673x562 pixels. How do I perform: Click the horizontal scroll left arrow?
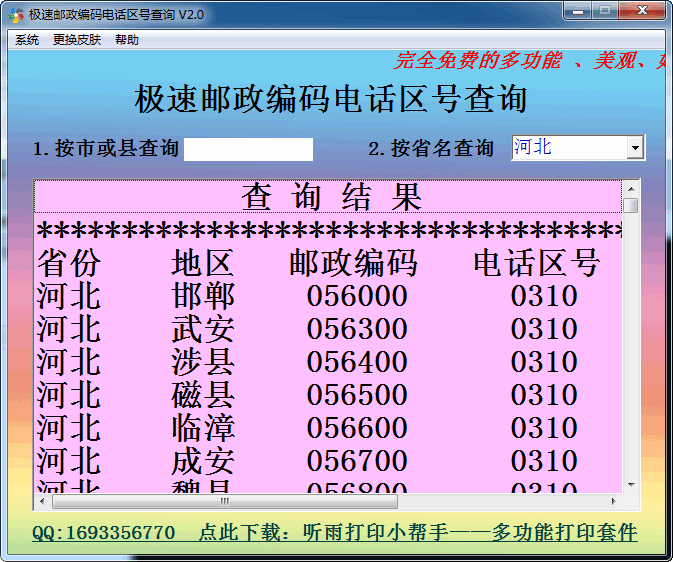point(42,501)
